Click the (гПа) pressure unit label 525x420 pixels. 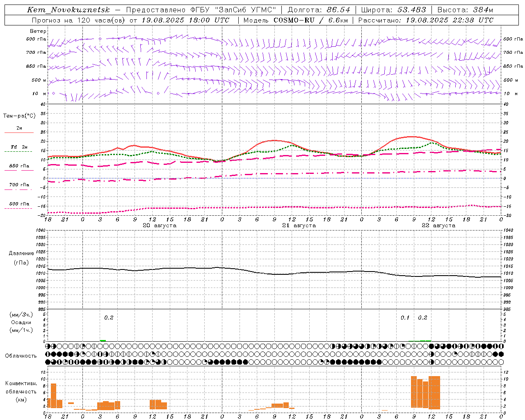21,263
